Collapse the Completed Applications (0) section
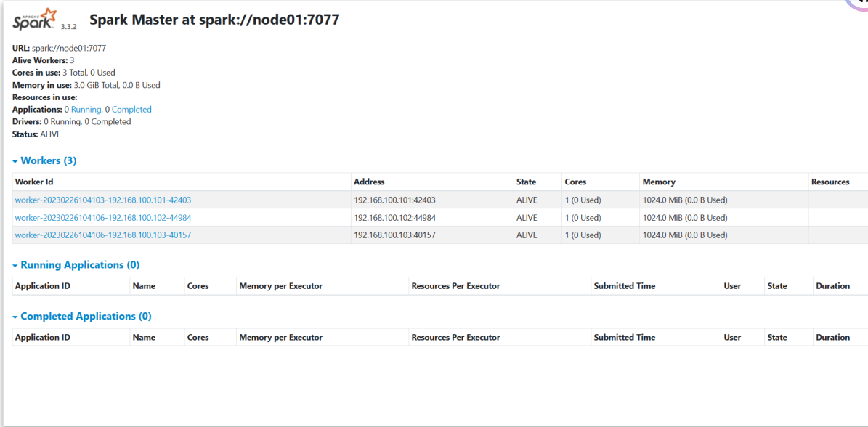This screenshot has height=427, width=868. pyautogui.click(x=82, y=317)
